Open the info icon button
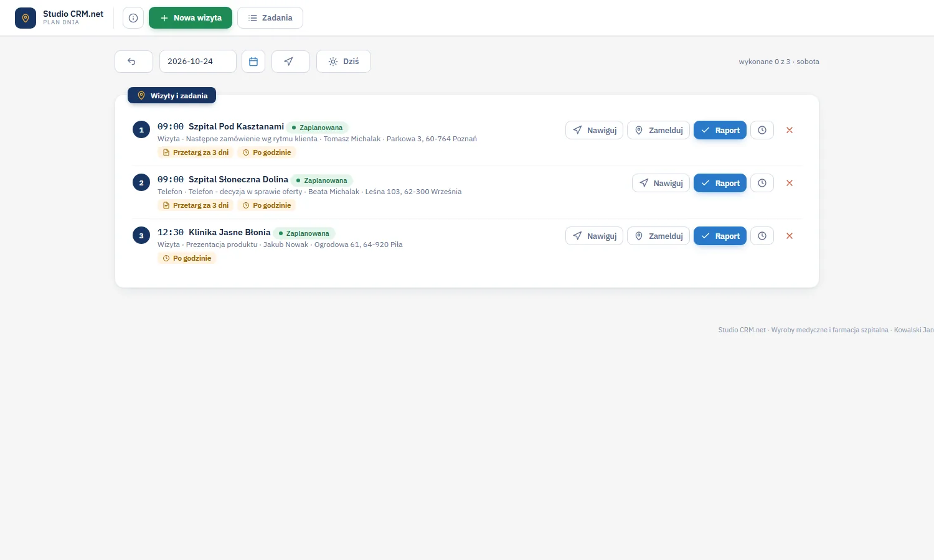 point(133,18)
